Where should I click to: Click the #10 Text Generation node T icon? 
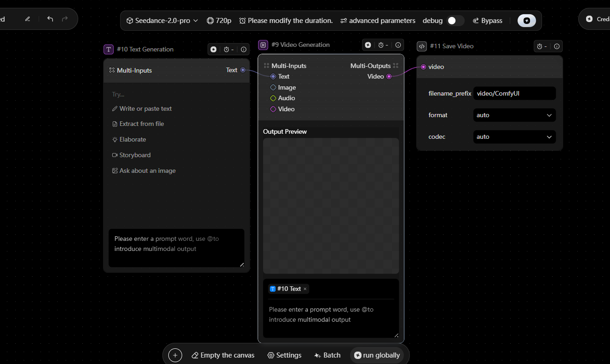click(x=109, y=49)
